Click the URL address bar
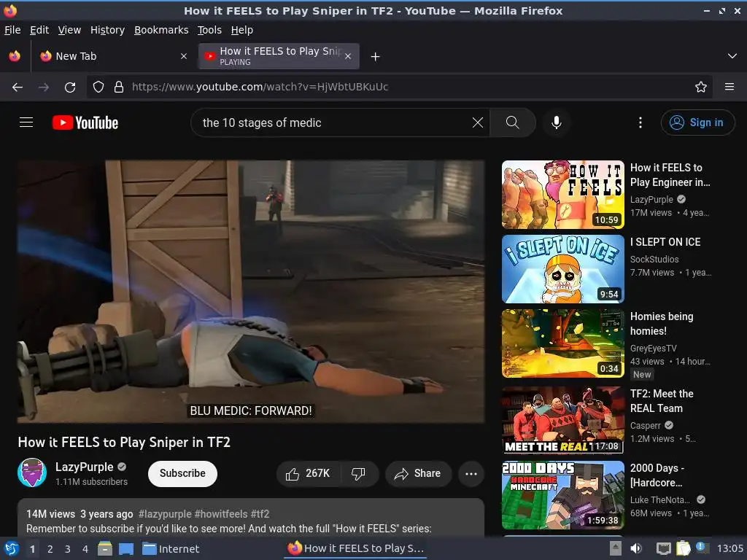This screenshot has height=560, width=747. click(x=400, y=87)
